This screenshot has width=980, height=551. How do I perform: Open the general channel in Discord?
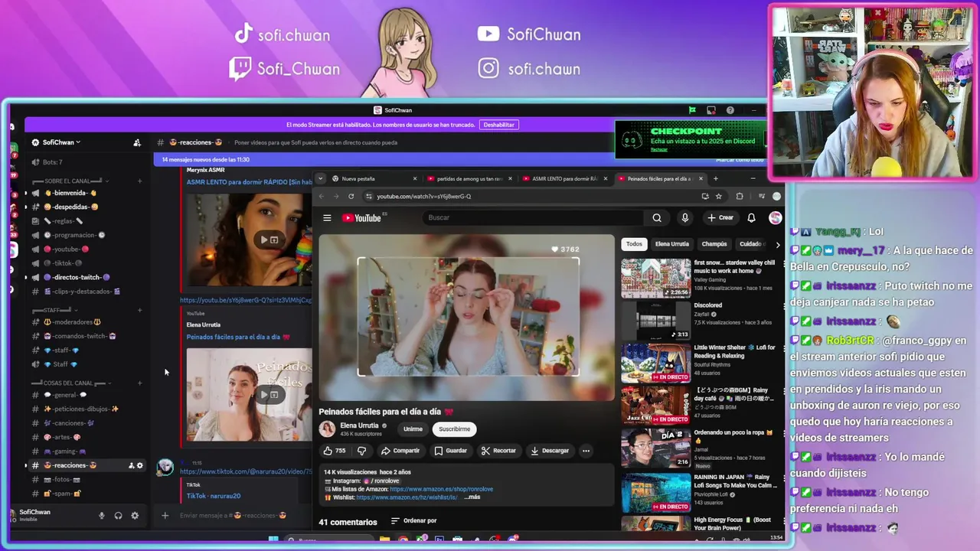(65, 395)
